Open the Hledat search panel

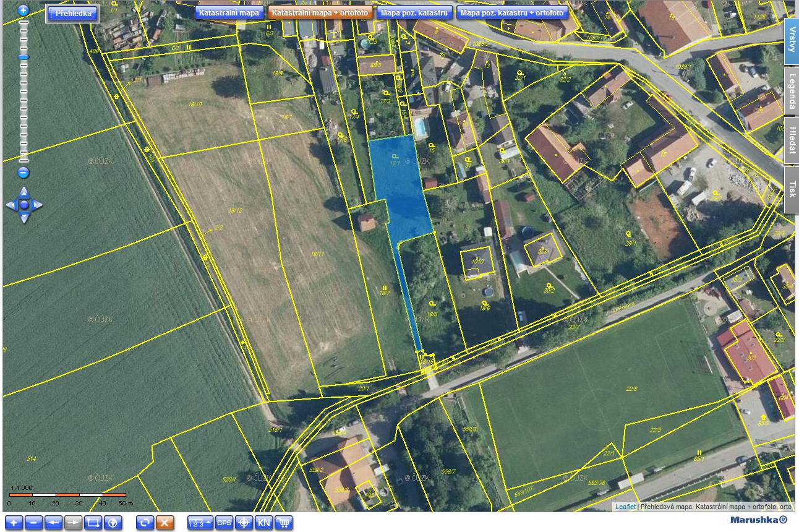[x=792, y=140]
